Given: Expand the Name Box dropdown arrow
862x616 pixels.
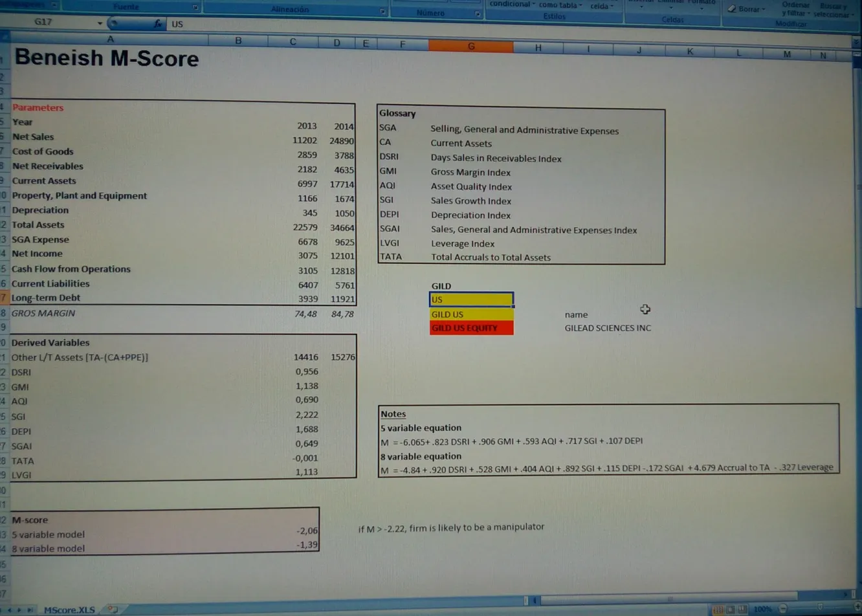Looking at the screenshot, I should 100,23.
